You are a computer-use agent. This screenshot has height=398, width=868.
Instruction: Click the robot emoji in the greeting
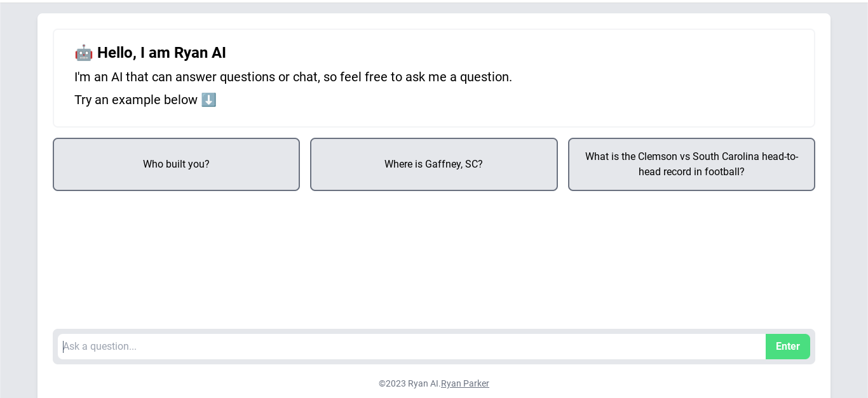click(83, 53)
